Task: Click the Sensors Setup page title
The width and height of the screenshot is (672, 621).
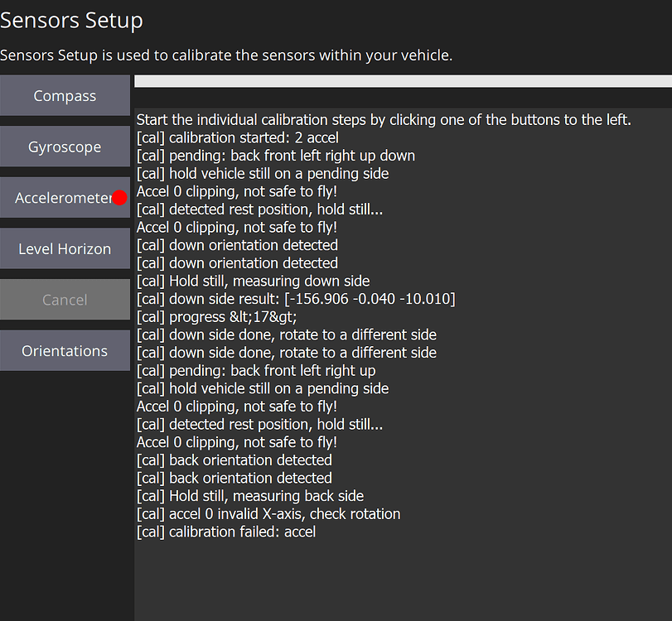Action: [x=71, y=20]
